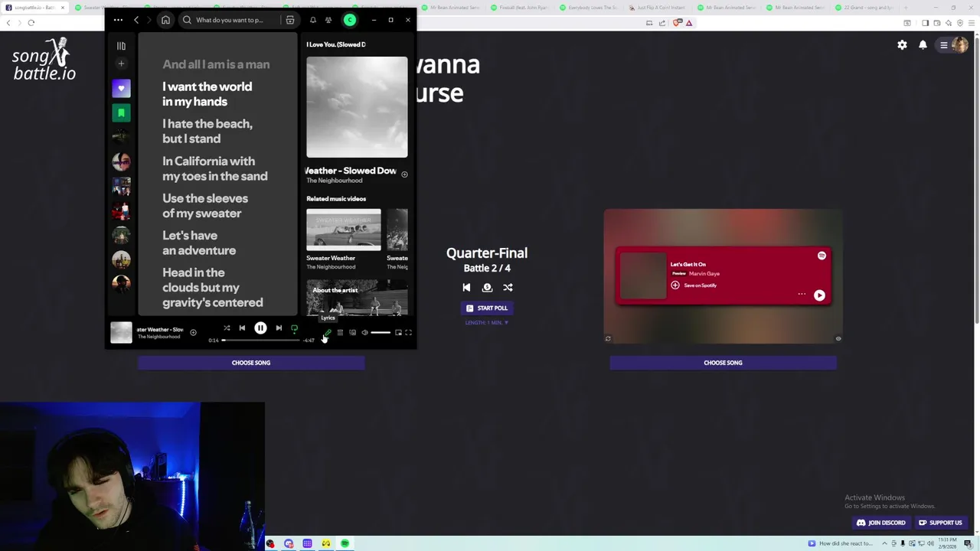Jump to lyric 'Let's have an adventure'
This screenshot has height=551, width=980.
pyautogui.click(x=199, y=243)
